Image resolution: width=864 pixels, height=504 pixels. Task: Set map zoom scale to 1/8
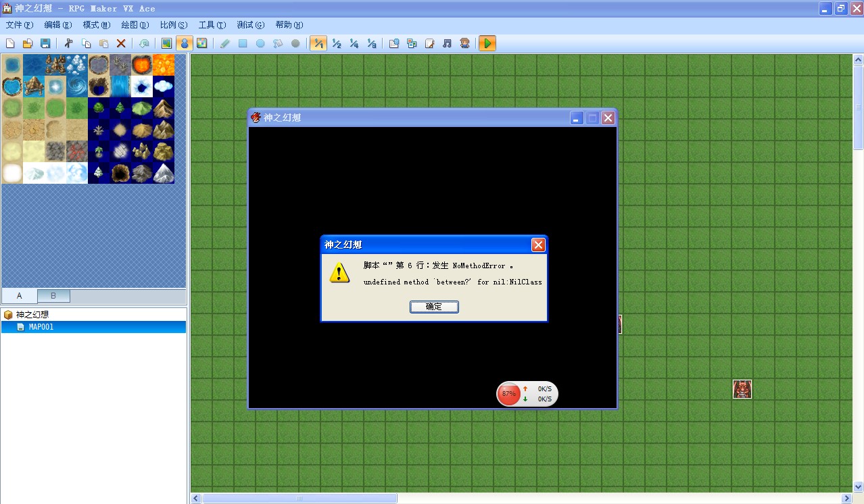[371, 44]
